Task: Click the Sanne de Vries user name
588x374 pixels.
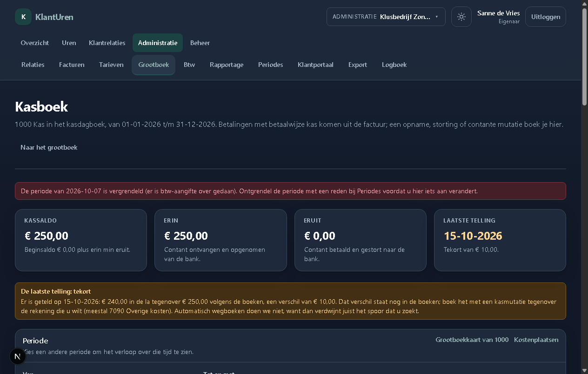Action: coord(499,13)
